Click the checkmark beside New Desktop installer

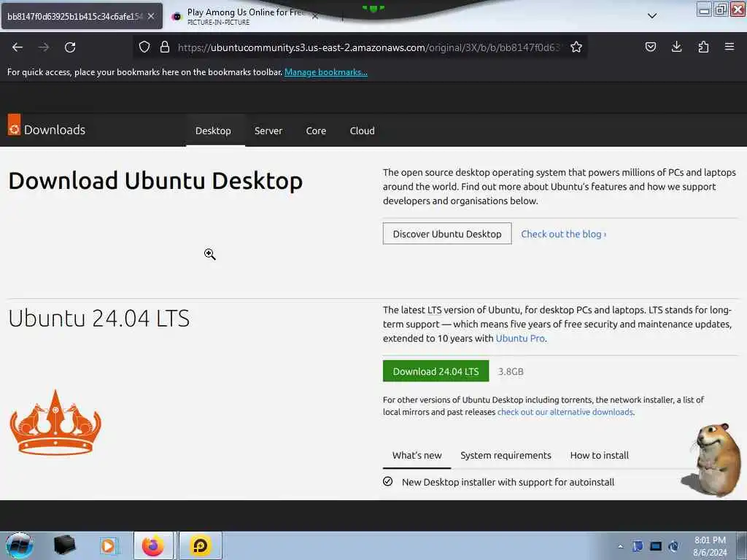coord(388,481)
